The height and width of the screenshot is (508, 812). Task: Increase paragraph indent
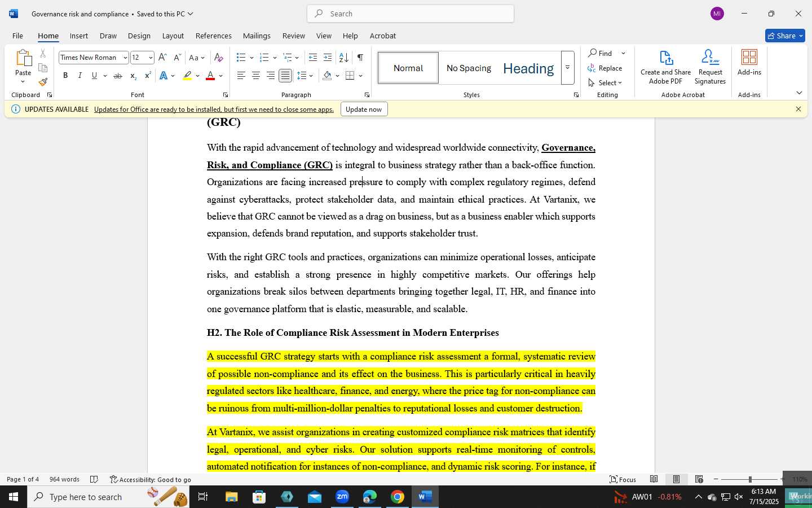(328, 58)
